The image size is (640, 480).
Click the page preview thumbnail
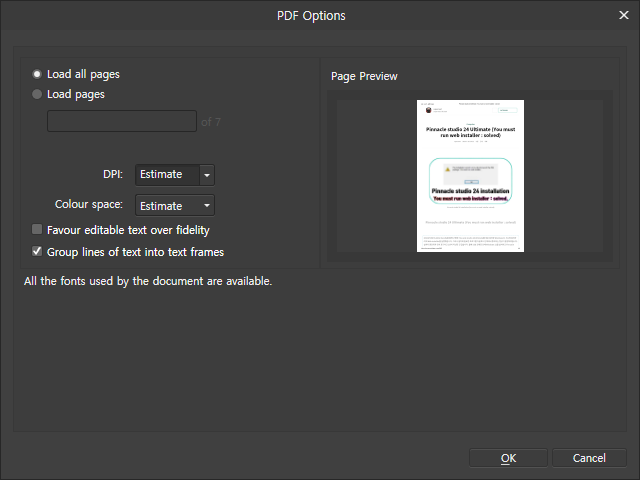pos(470,176)
